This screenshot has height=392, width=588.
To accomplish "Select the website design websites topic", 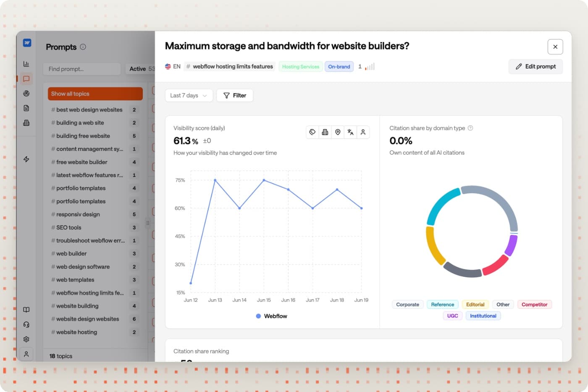I will point(95,319).
